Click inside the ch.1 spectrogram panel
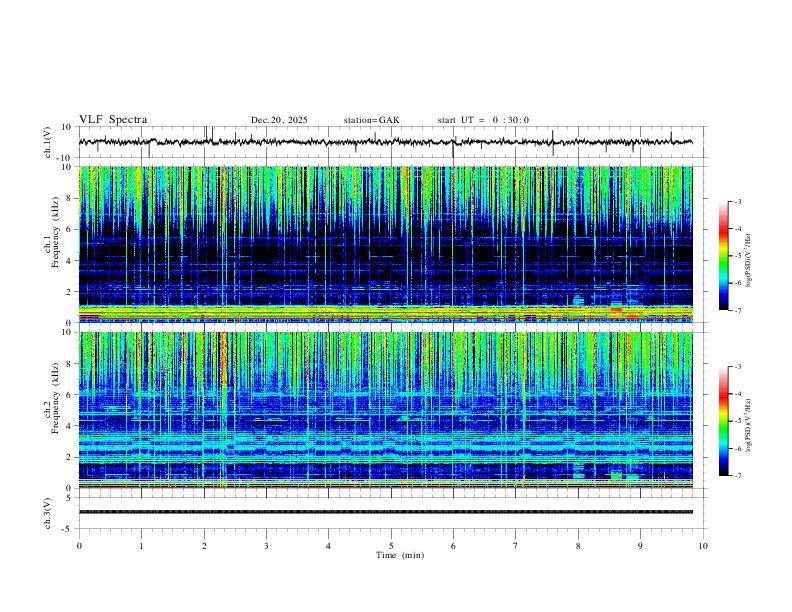792x612 pixels. click(x=385, y=244)
